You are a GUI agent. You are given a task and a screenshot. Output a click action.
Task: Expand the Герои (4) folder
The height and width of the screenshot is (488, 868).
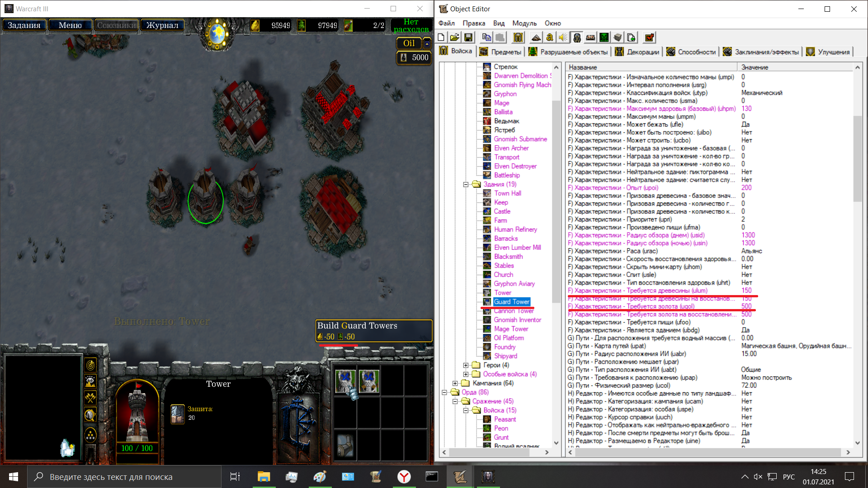(466, 365)
